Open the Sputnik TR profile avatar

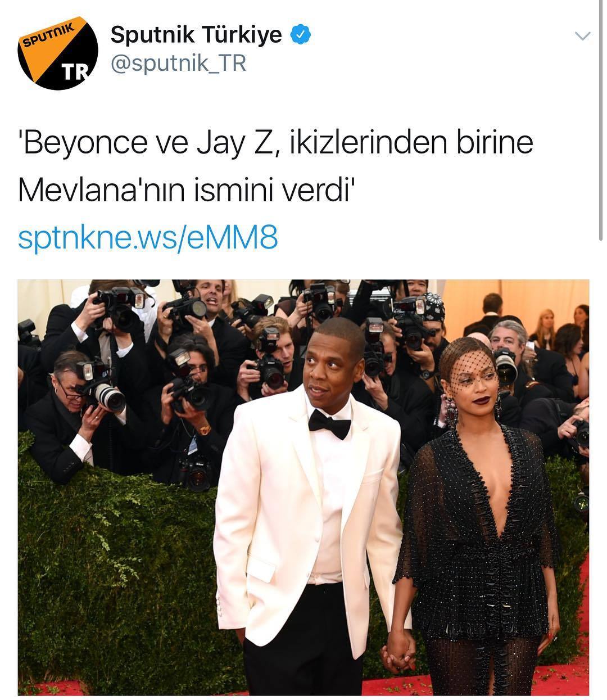[57, 53]
